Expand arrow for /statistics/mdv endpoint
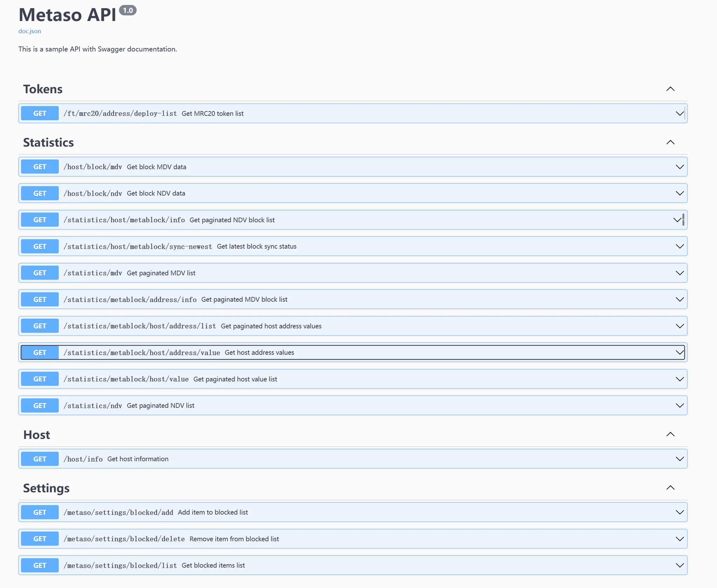717x588 pixels. 680,273
